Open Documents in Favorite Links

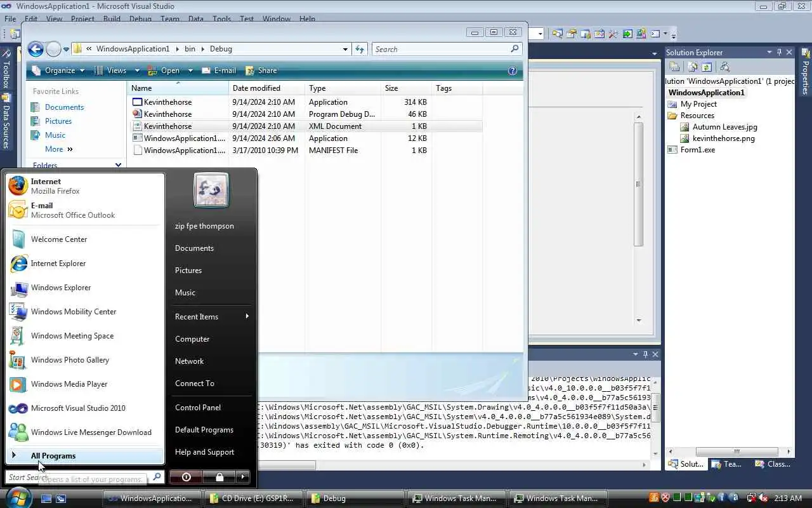point(64,107)
